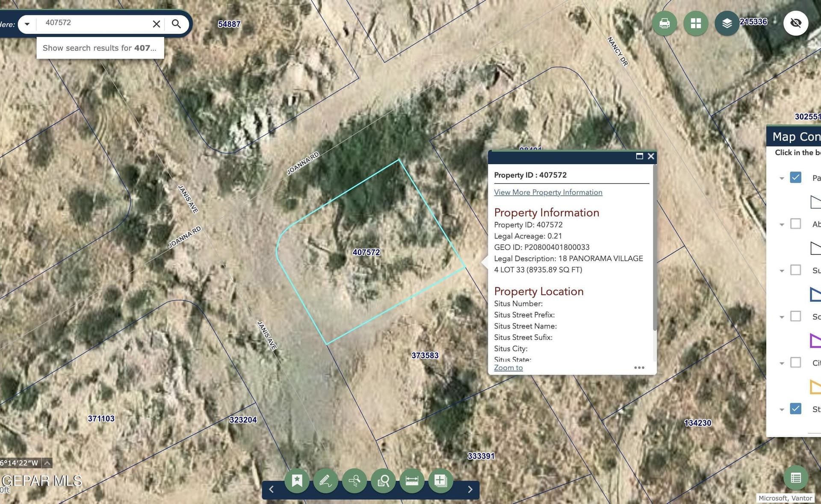Image resolution: width=821 pixels, height=504 pixels.
Task: Uncheck the Parcels layer checkbox
Action: coord(796,177)
